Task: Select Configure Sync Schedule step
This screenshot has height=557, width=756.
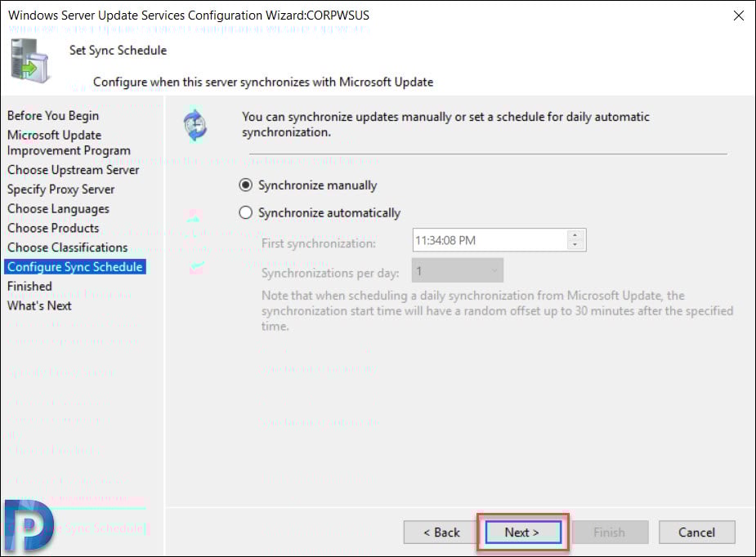Action: pyautogui.click(x=74, y=266)
